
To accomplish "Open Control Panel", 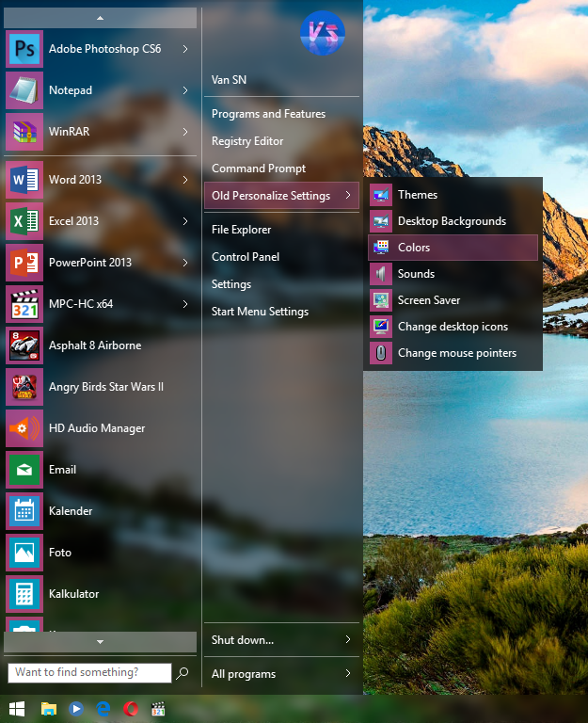I will coord(281,257).
